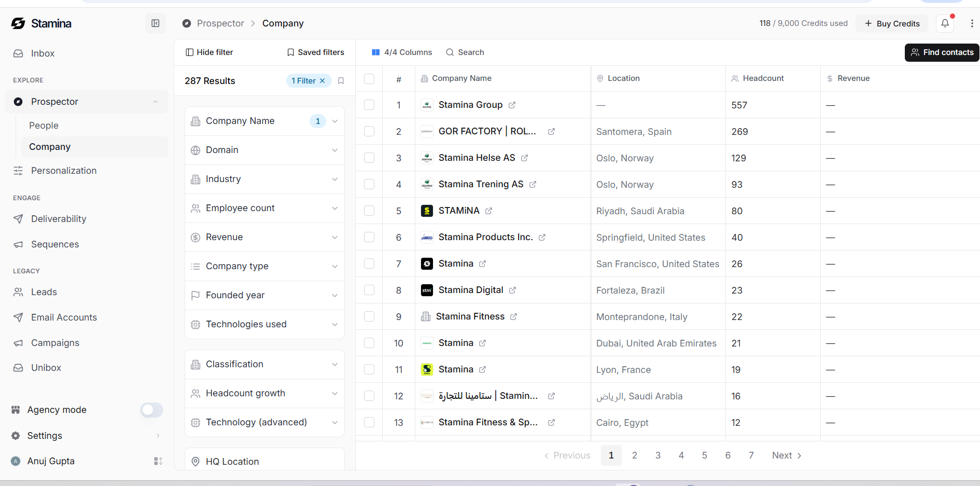Open account switcher icon beside Anuj Gupta
The image size is (980, 486).
pos(158,461)
